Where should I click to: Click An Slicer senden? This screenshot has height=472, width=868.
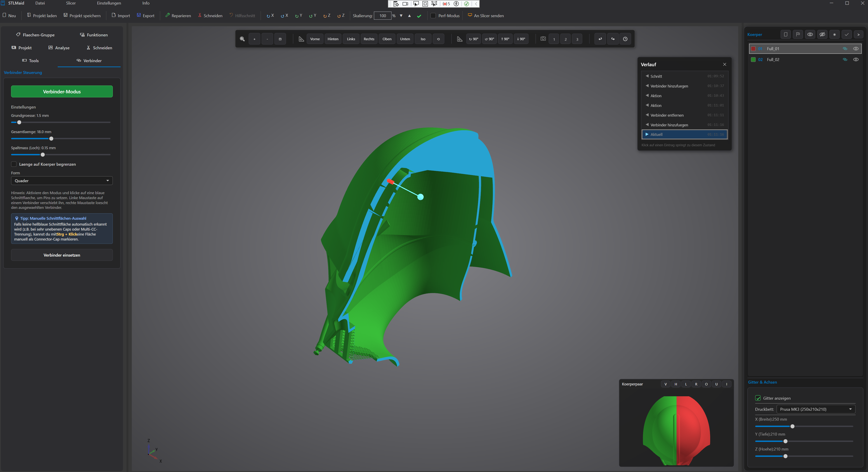point(486,16)
